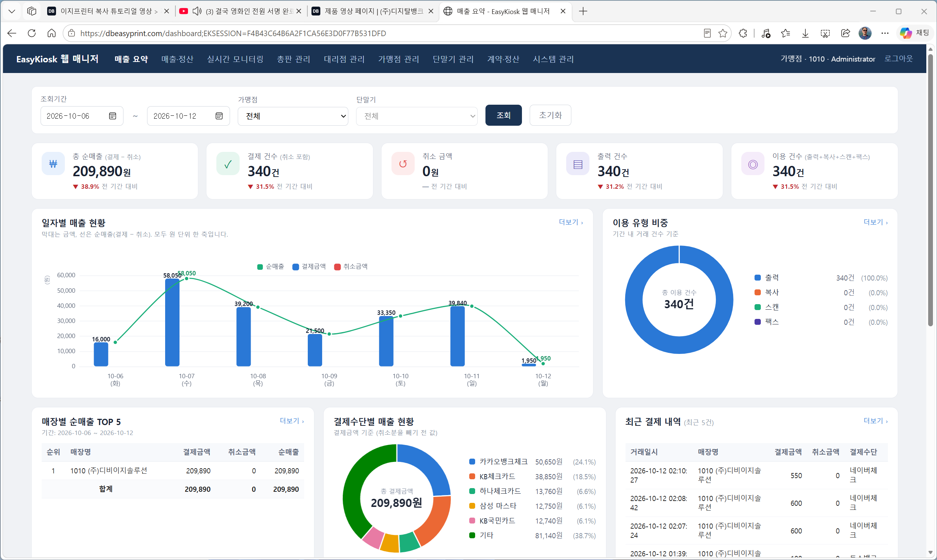The width and height of the screenshot is (937, 560).
Task: Open the browser settings ellipsis menu
Action: pyautogui.click(x=885, y=33)
